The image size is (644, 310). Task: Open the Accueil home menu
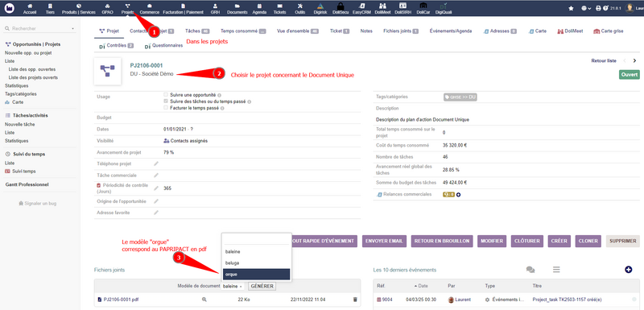coord(30,9)
